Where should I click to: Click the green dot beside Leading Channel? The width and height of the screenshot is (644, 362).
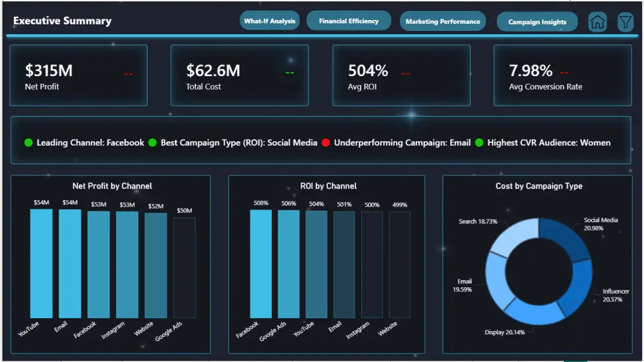[28, 142]
